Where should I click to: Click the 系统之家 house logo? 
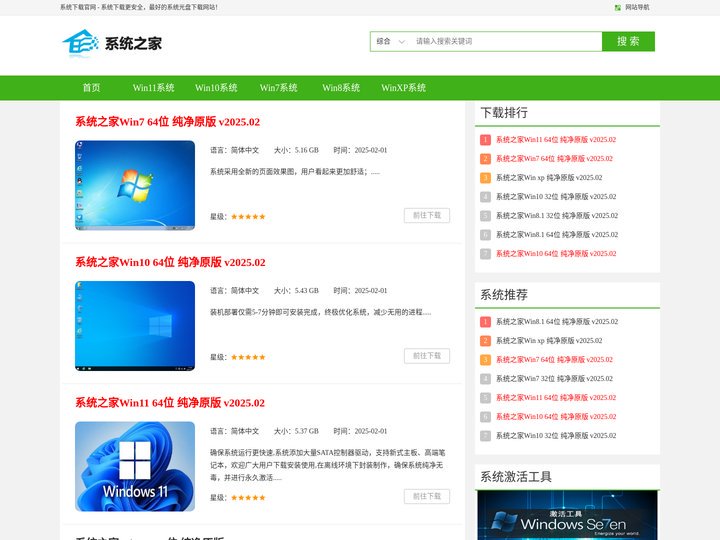112,43
